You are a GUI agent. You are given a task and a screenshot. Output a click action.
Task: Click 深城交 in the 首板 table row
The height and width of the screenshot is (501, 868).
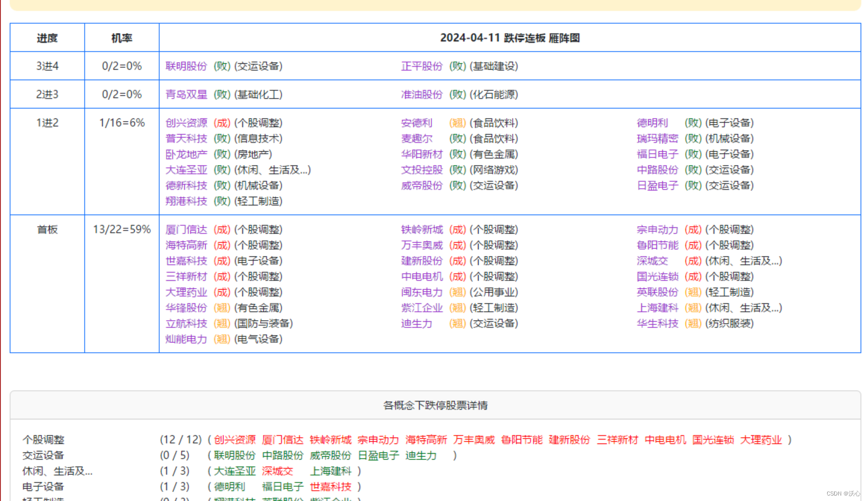652,261
